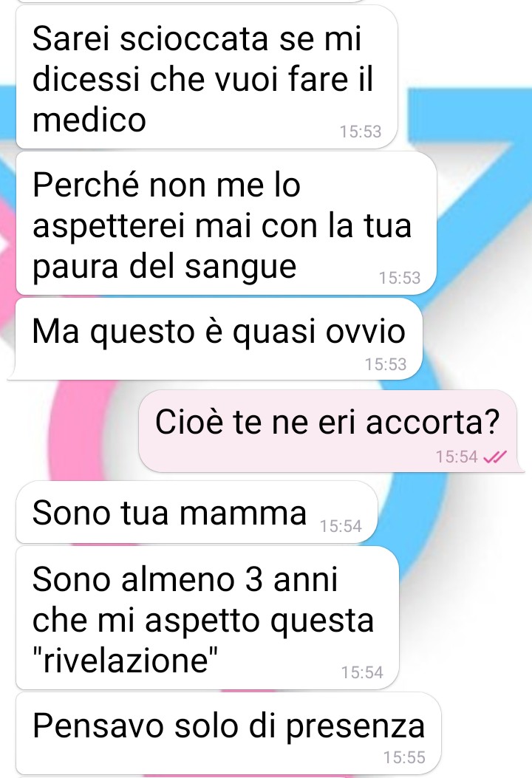532x778 pixels.
Task: Tap message 'Perché non me lo aspetterei mai'
Action: pos(226,224)
